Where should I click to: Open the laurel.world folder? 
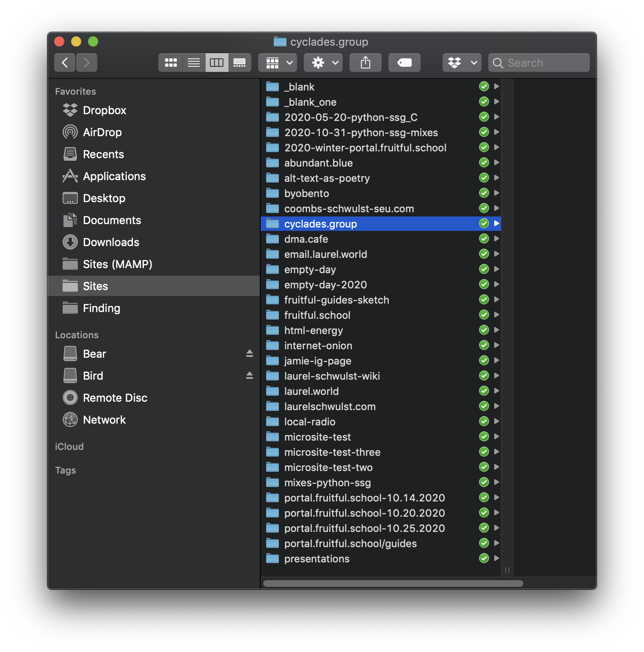[311, 391]
